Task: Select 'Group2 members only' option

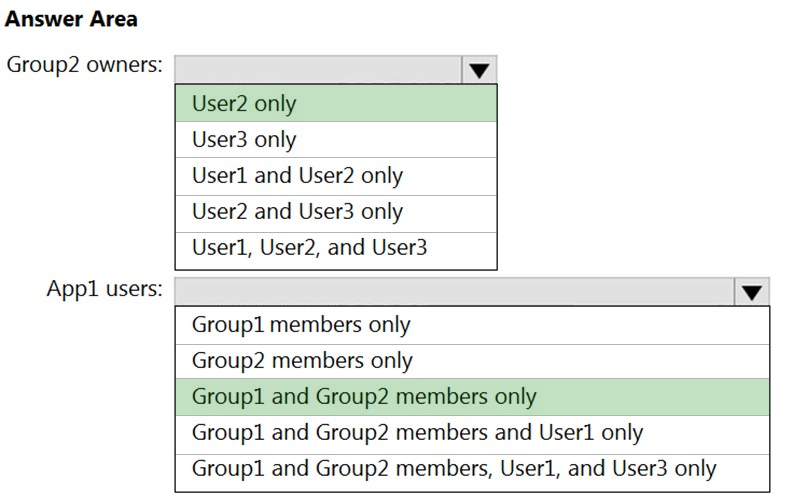Action: pyautogui.click(x=472, y=361)
